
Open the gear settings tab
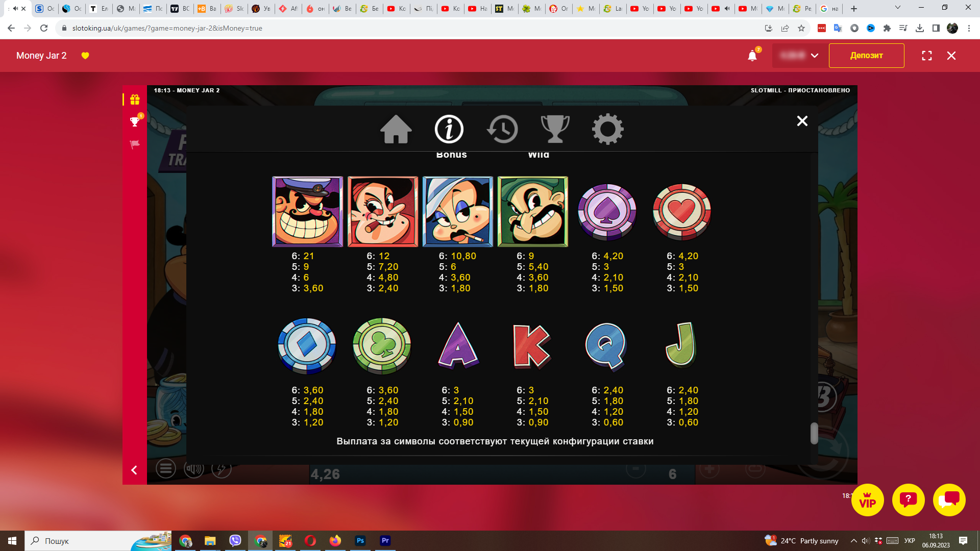click(x=607, y=129)
